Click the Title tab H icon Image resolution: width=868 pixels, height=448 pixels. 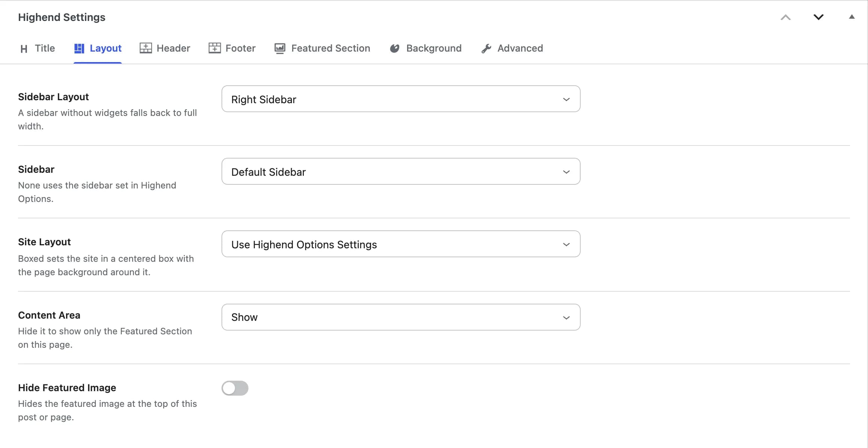(x=24, y=49)
